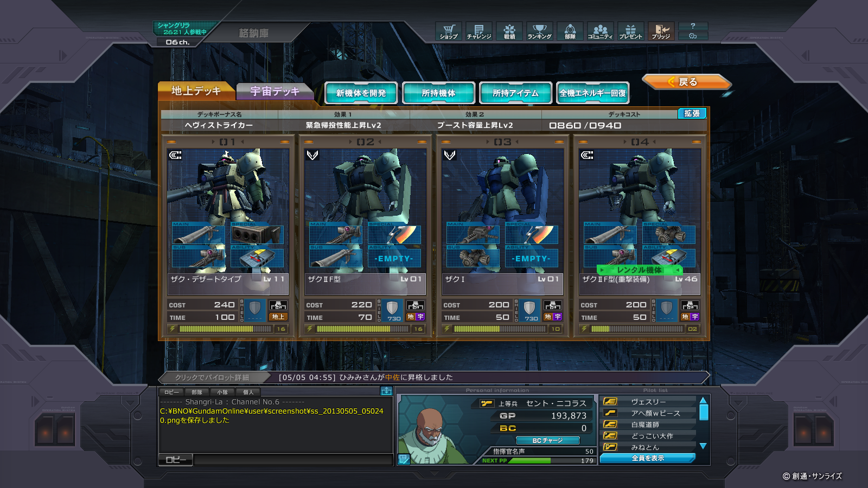
Task: Click the right arrow of deck slot 02
Action: [x=380, y=142]
